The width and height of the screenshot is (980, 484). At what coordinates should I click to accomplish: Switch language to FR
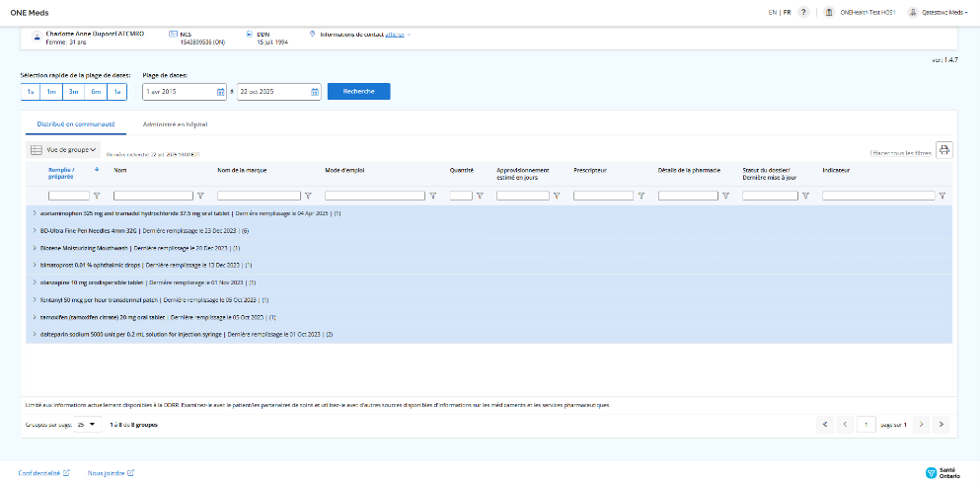788,13
